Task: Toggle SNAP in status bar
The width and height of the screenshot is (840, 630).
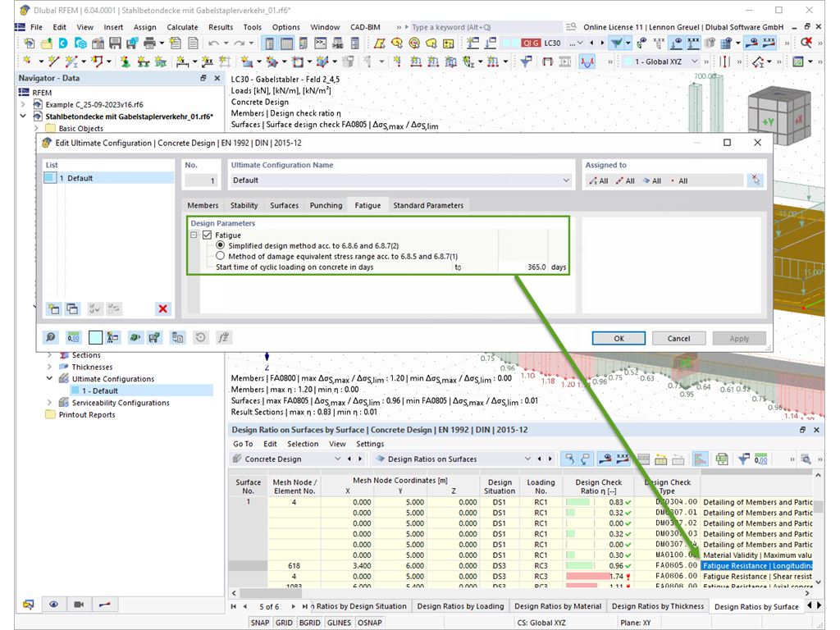Action: (260, 623)
